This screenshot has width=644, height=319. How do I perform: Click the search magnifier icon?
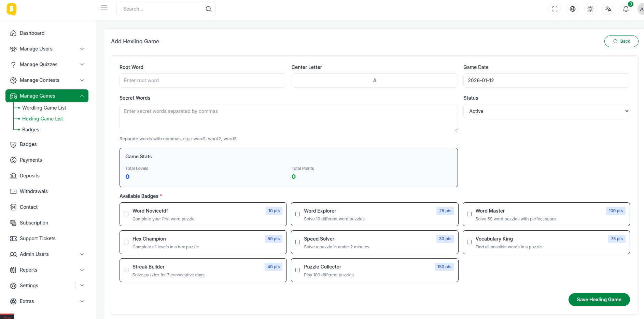[x=208, y=9]
